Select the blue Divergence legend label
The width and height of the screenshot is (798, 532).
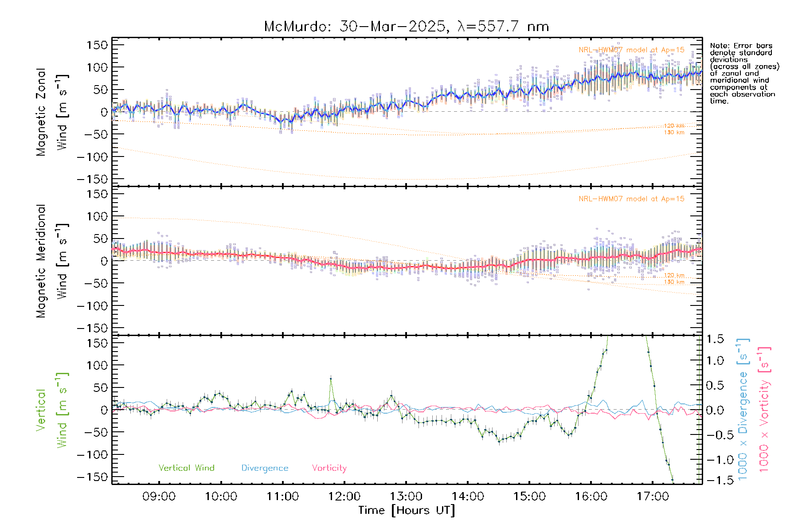click(265, 468)
